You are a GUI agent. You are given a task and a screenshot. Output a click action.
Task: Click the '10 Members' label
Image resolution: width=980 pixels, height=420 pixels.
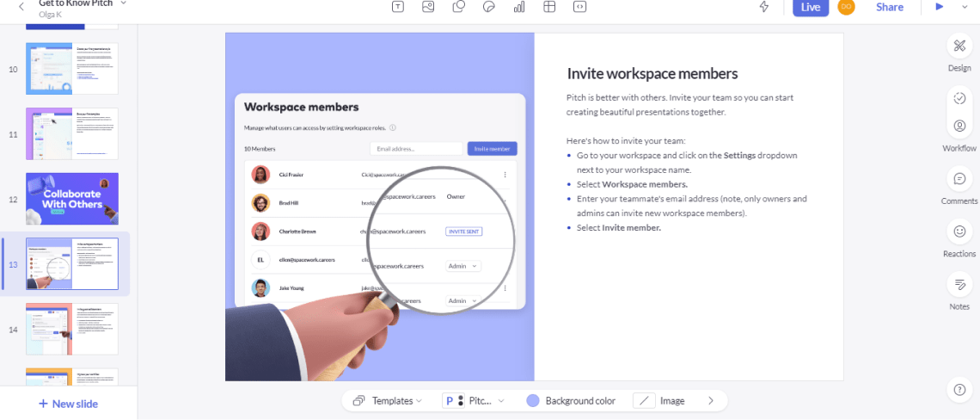[x=260, y=149]
